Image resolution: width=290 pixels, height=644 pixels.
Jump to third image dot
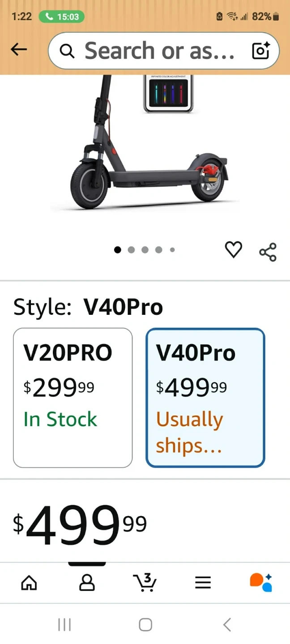145,250
